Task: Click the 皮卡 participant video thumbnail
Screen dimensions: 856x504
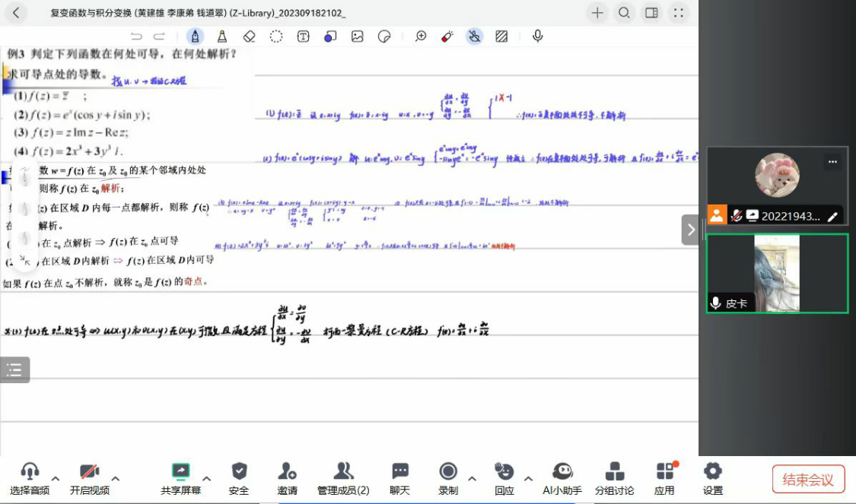Action: pos(777,273)
